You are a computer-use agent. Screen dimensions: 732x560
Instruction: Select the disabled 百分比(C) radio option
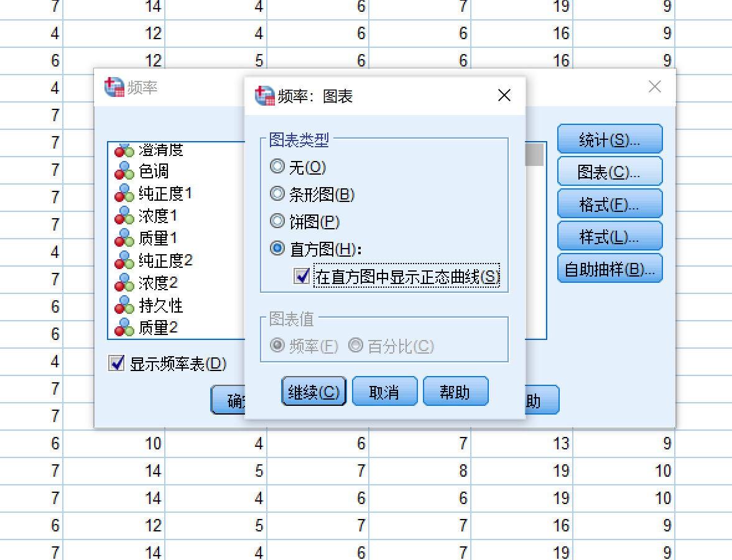pyautogui.click(x=356, y=346)
